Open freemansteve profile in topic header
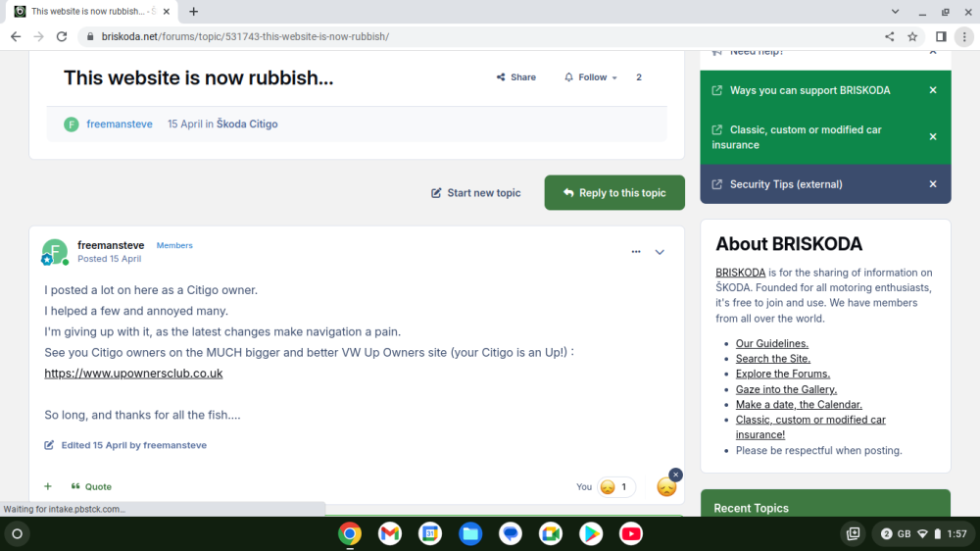Image resolution: width=980 pixels, height=551 pixels. (x=120, y=124)
